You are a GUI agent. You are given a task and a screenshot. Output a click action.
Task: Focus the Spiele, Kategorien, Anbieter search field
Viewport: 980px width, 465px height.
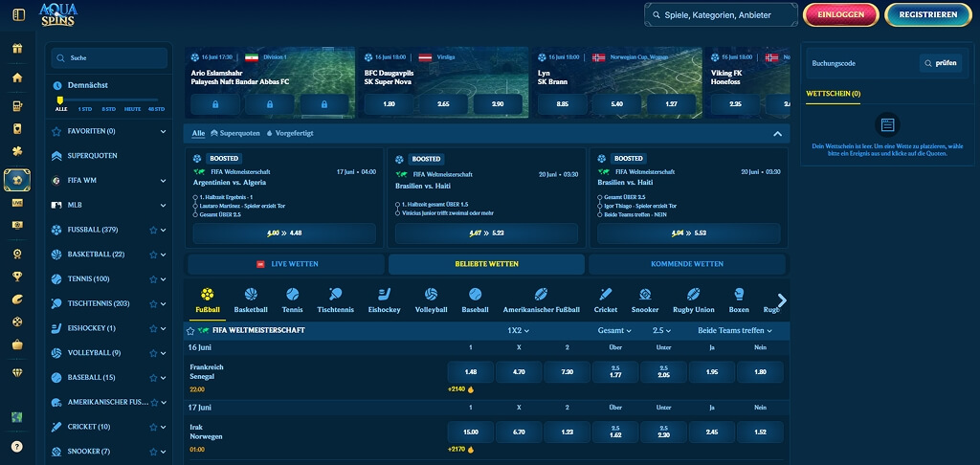point(722,15)
